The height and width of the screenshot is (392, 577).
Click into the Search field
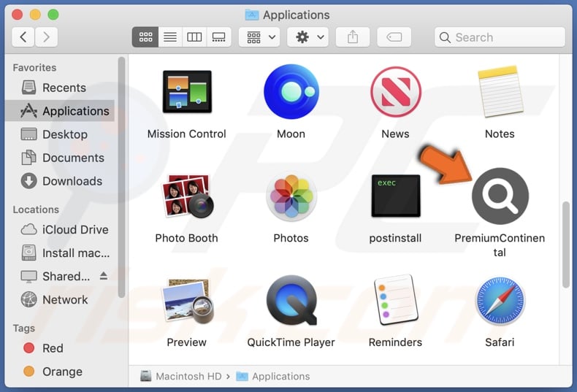pyautogui.click(x=500, y=37)
